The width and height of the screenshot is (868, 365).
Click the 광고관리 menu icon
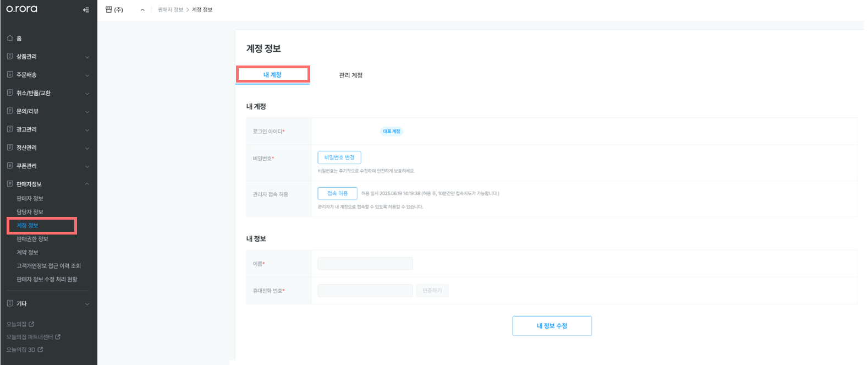10,129
